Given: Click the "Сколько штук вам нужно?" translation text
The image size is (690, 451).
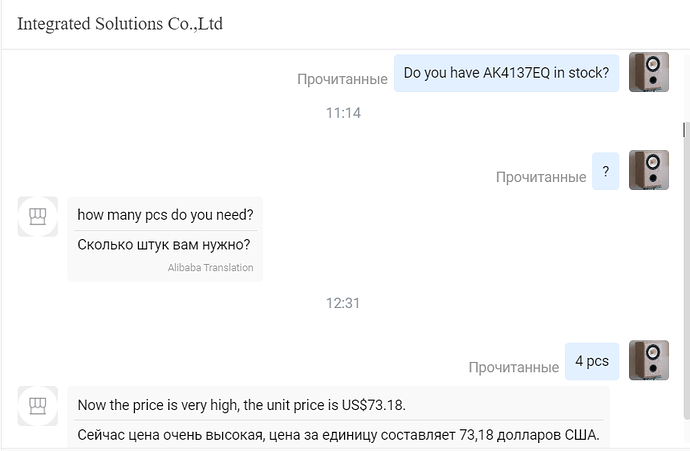Looking at the screenshot, I should 164,245.
